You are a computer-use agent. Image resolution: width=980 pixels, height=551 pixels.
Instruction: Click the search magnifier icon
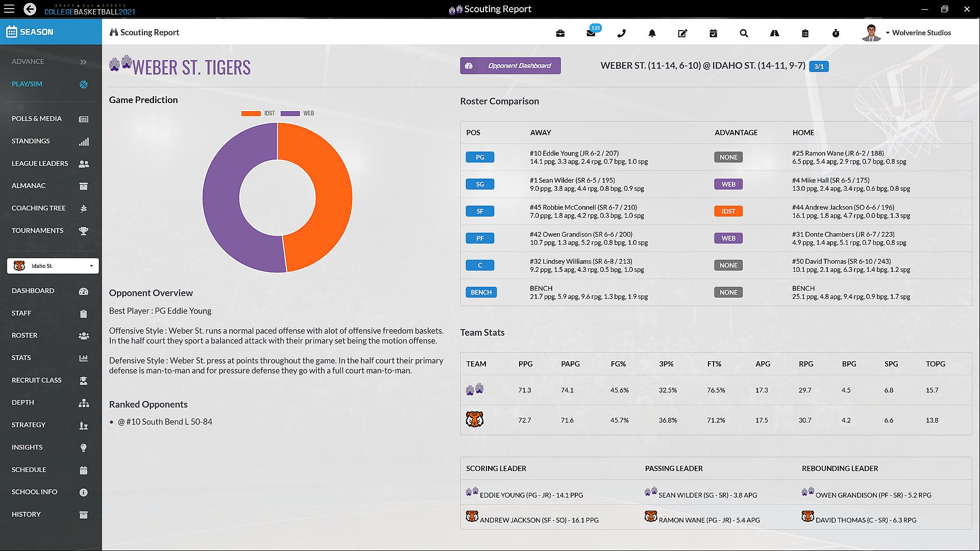tap(744, 33)
